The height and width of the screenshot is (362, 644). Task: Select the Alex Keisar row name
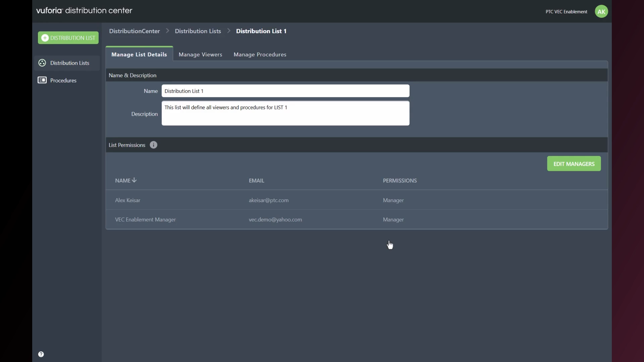point(127,200)
